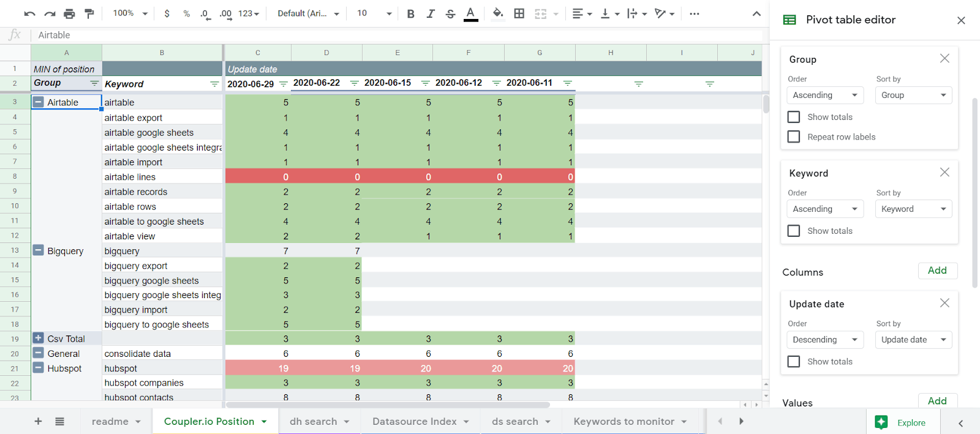
Task: Change Update date order Descending dropdown
Action: [x=825, y=340]
